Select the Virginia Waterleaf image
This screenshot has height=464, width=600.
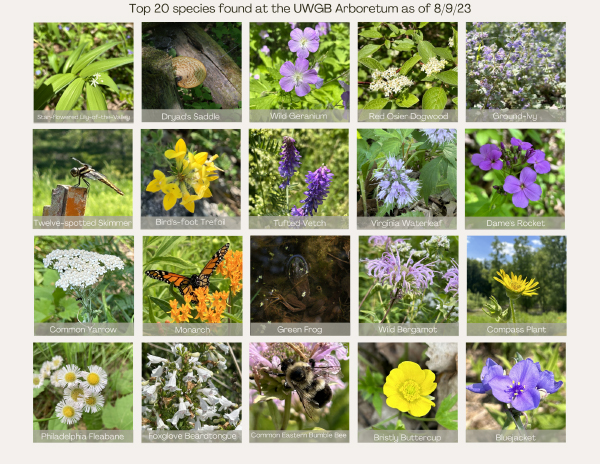(x=407, y=179)
